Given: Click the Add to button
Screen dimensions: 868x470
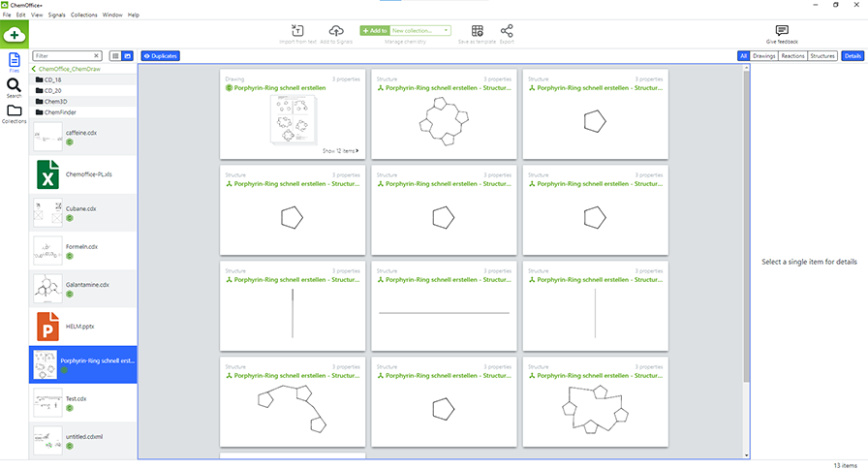Looking at the screenshot, I should pos(375,30).
